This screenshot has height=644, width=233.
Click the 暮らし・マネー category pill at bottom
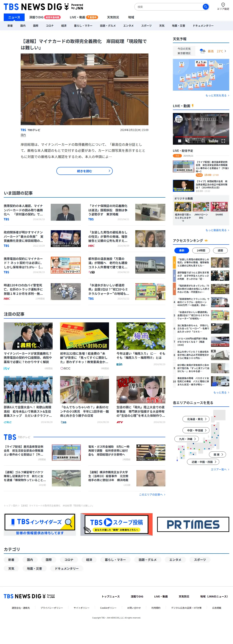pyautogui.click(x=115, y=560)
